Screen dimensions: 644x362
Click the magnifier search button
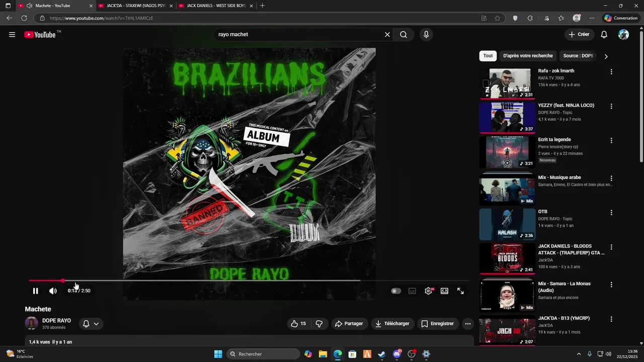click(404, 35)
